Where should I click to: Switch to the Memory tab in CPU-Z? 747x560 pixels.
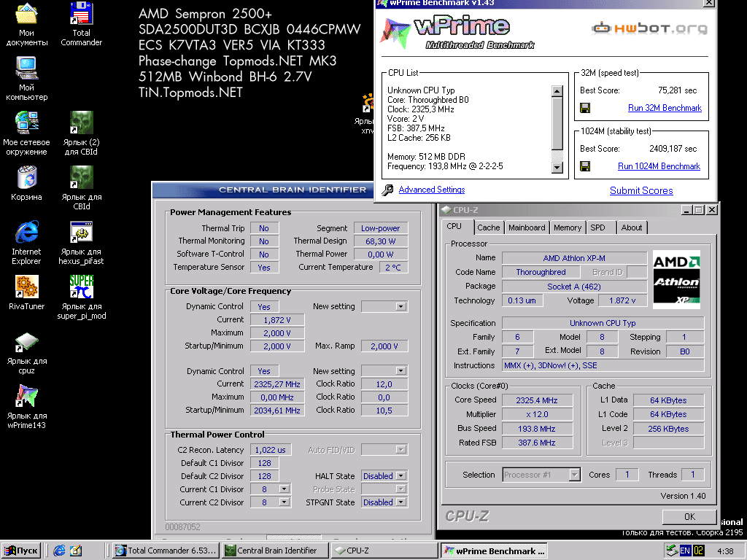[x=568, y=227]
